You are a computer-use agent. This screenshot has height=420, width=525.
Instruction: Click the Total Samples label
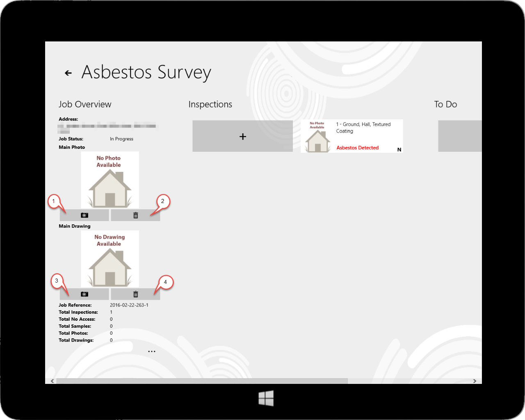click(x=75, y=326)
